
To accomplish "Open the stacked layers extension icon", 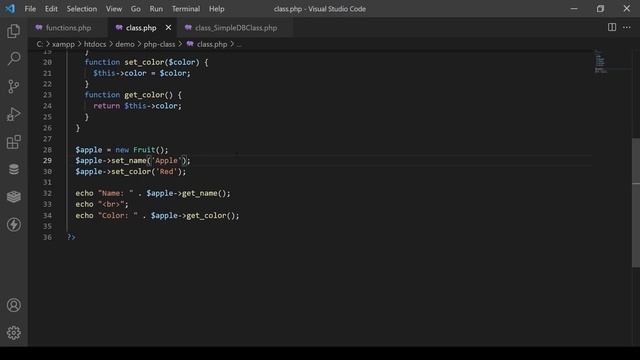I will (13, 197).
